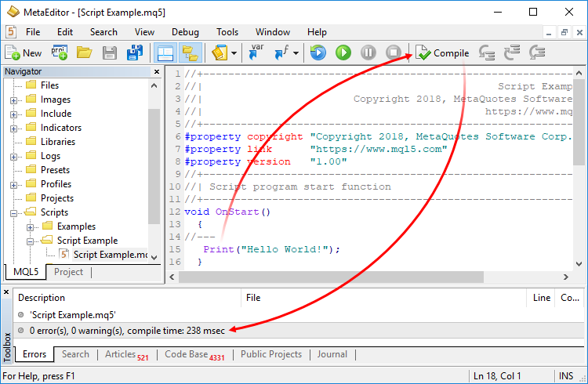The image size is (588, 384).
Task: Select the Presets folder
Action: pos(55,170)
